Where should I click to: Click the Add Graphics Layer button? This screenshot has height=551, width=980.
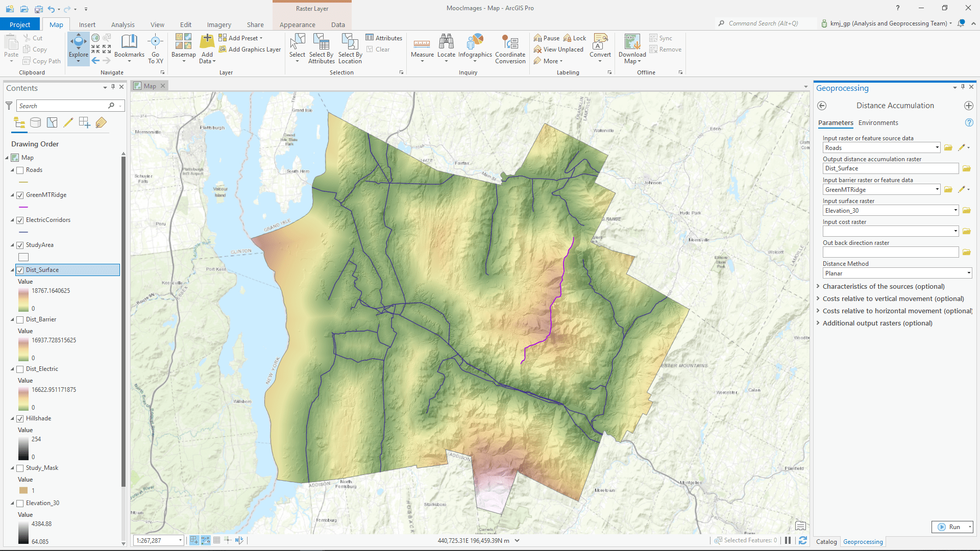[250, 49]
